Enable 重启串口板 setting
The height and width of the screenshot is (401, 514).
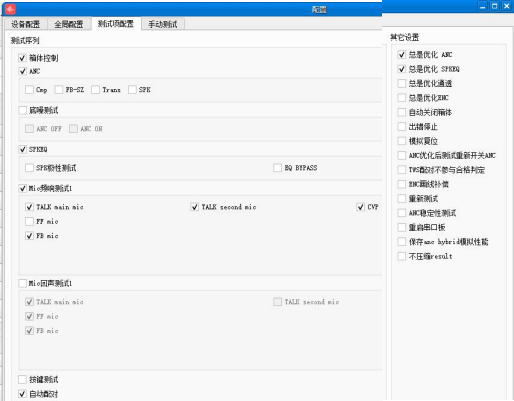tap(402, 227)
